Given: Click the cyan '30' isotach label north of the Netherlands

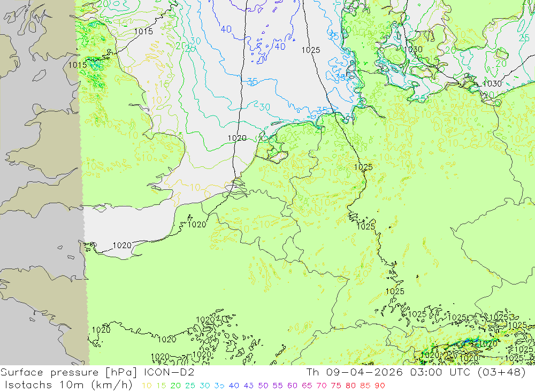Looking at the screenshot, I should (x=265, y=107).
